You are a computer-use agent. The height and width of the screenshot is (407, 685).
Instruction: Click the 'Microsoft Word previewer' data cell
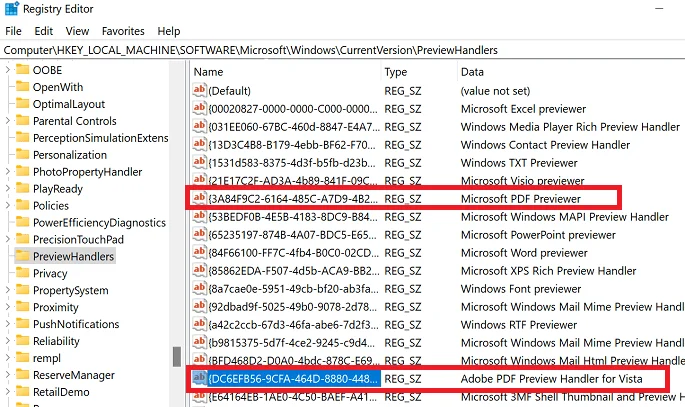[524, 253]
